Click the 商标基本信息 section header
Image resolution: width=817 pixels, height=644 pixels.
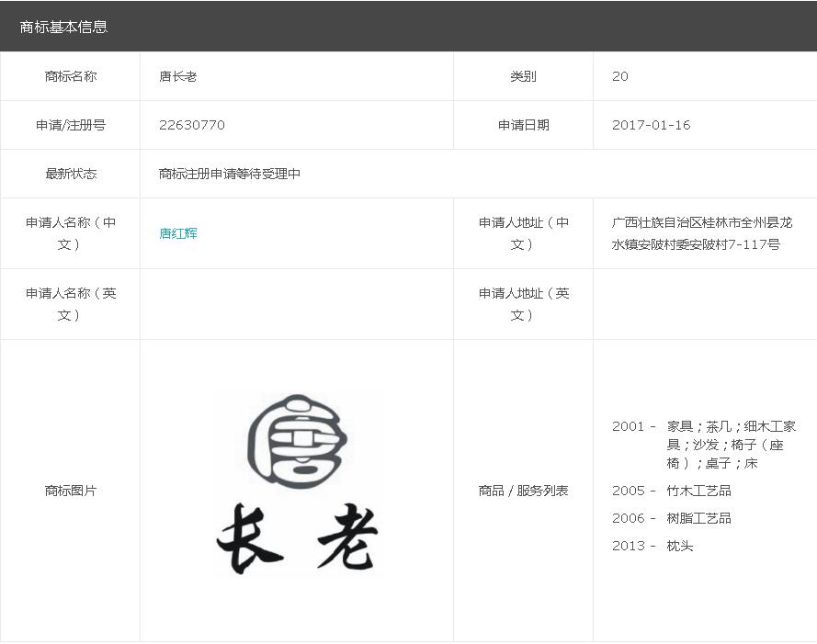(x=64, y=27)
